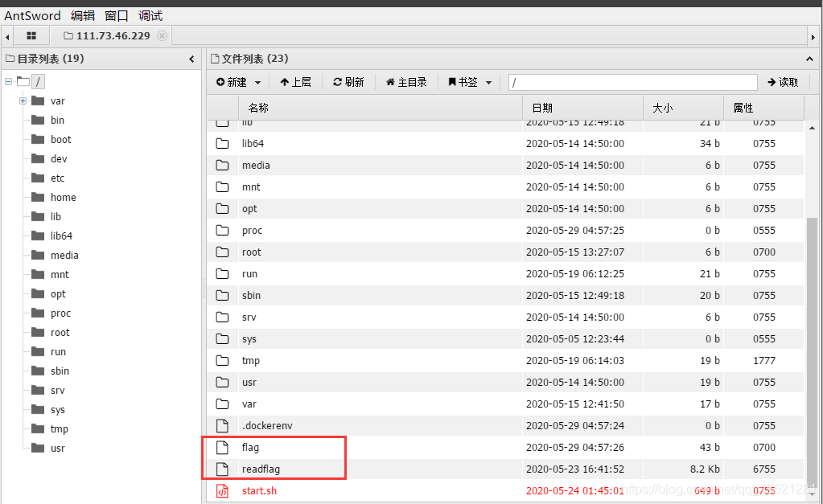Viewport: 823px width, 504px height.
Task: Sort by the 属性 column header
Action: (x=763, y=108)
